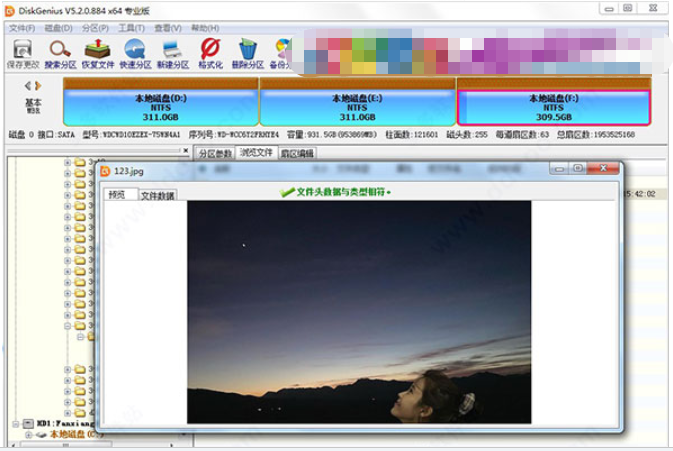Screen dimensions: 673x451
Task: Switch to the Sector Editor (扇区编辑) tab
Action: [x=296, y=153]
